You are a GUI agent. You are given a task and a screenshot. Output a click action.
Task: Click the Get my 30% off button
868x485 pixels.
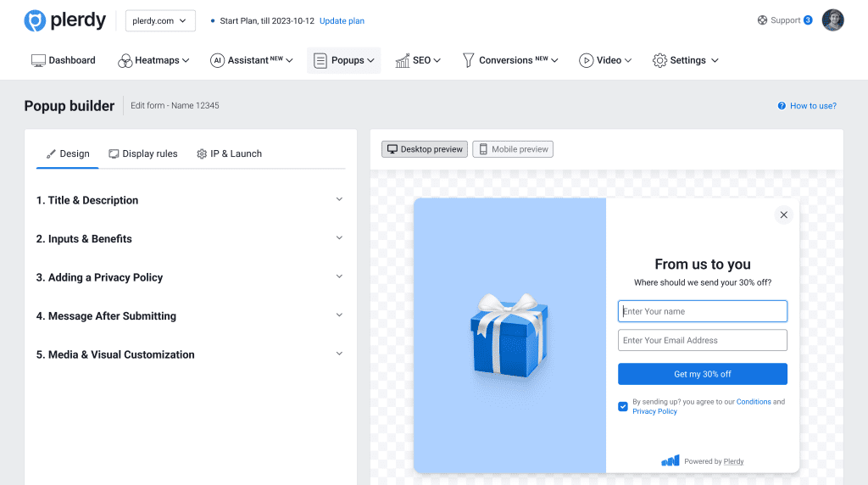point(702,374)
